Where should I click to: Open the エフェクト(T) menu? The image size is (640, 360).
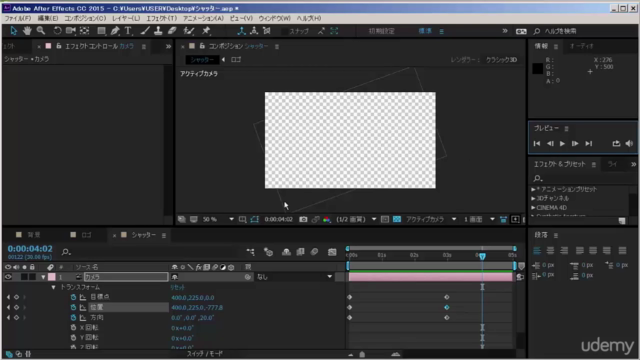(x=162, y=18)
